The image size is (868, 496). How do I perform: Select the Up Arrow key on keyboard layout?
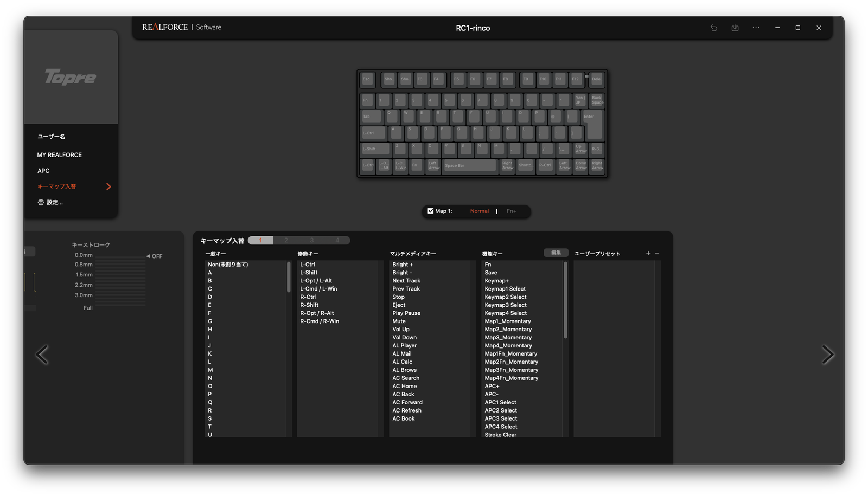click(x=580, y=149)
